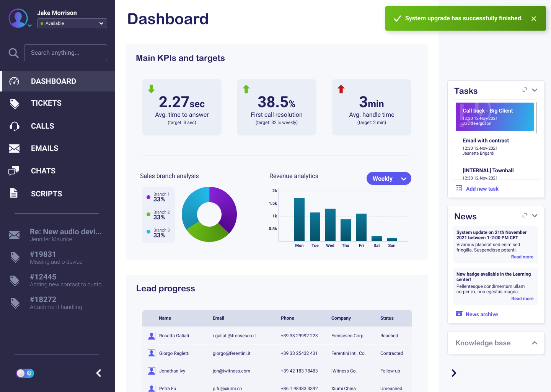Click the expand icon in Tasks panel
Image resolution: width=551 pixels, height=392 pixels.
click(x=525, y=90)
